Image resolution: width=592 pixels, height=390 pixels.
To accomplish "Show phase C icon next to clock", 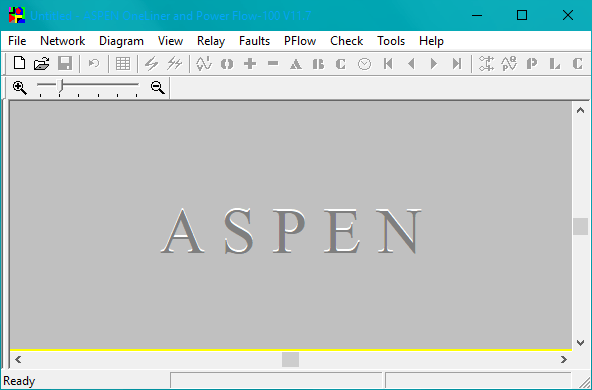I will (x=341, y=64).
